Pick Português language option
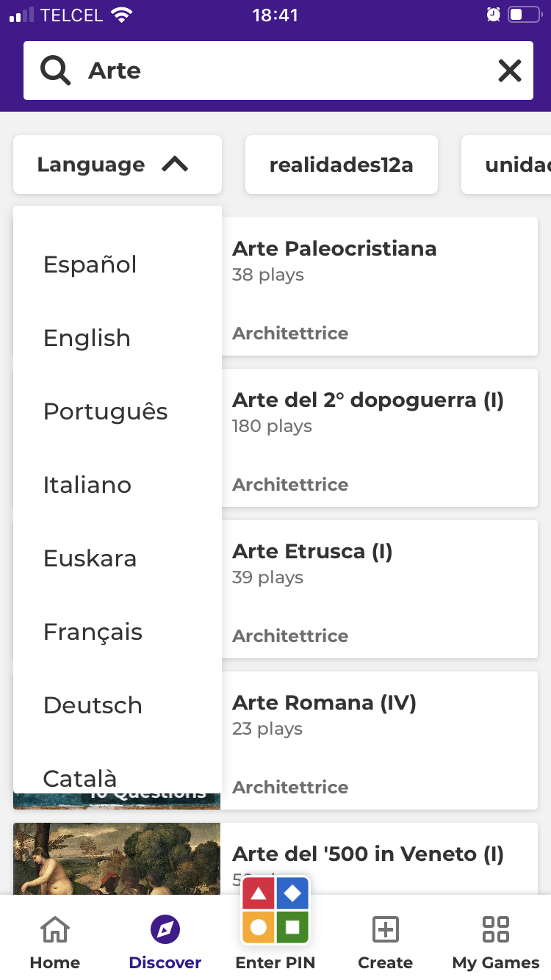 point(106,411)
